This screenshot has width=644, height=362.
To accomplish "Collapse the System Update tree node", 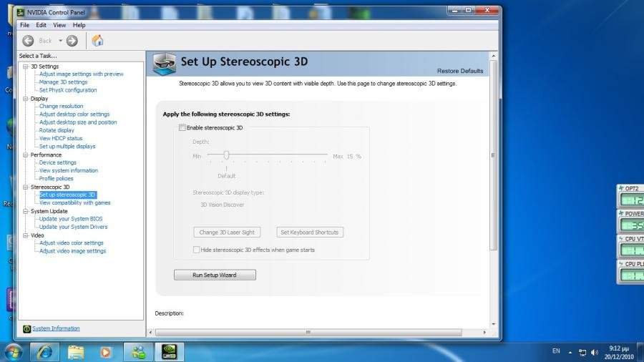I will click(x=26, y=211).
